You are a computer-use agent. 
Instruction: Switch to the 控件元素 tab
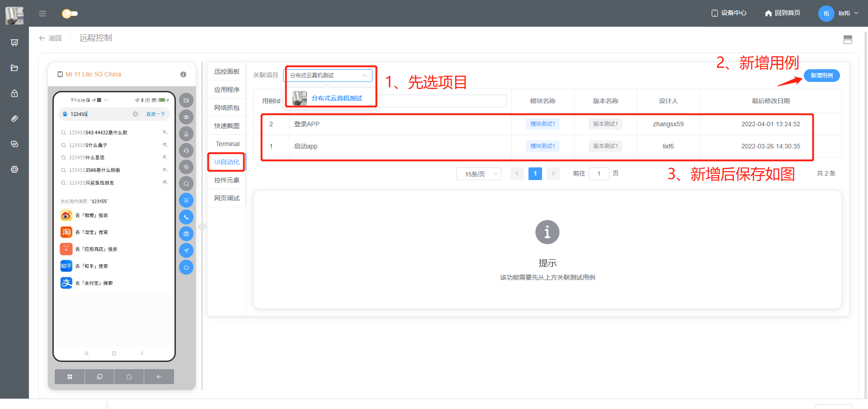[227, 180]
